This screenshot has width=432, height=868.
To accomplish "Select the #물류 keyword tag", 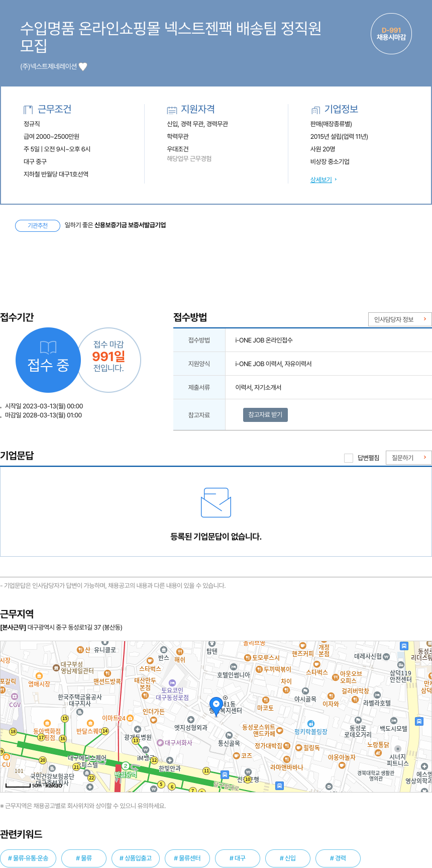I will 84,858.
